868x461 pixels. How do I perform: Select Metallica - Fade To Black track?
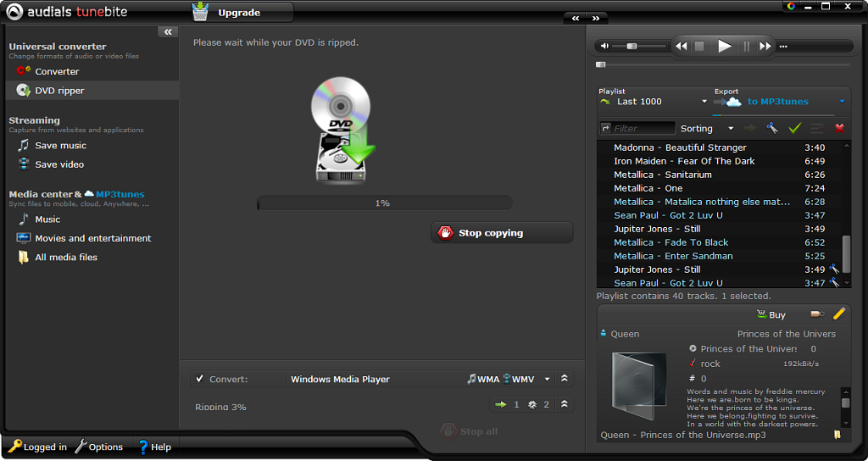tap(720, 242)
